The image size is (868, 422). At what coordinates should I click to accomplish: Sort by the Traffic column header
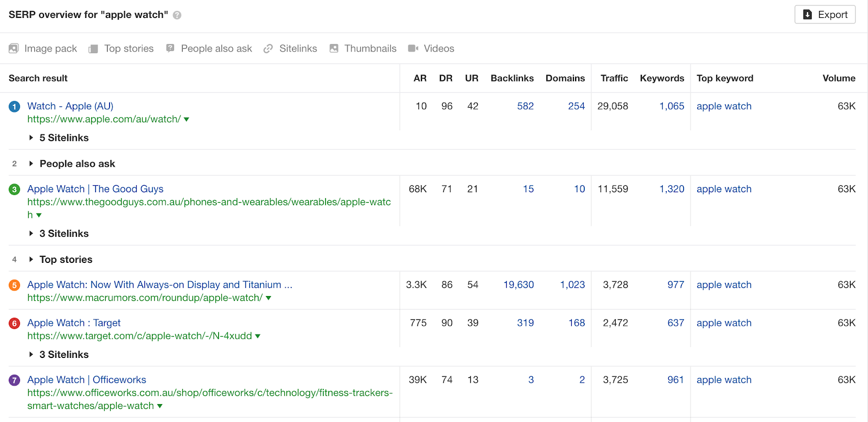(x=614, y=78)
